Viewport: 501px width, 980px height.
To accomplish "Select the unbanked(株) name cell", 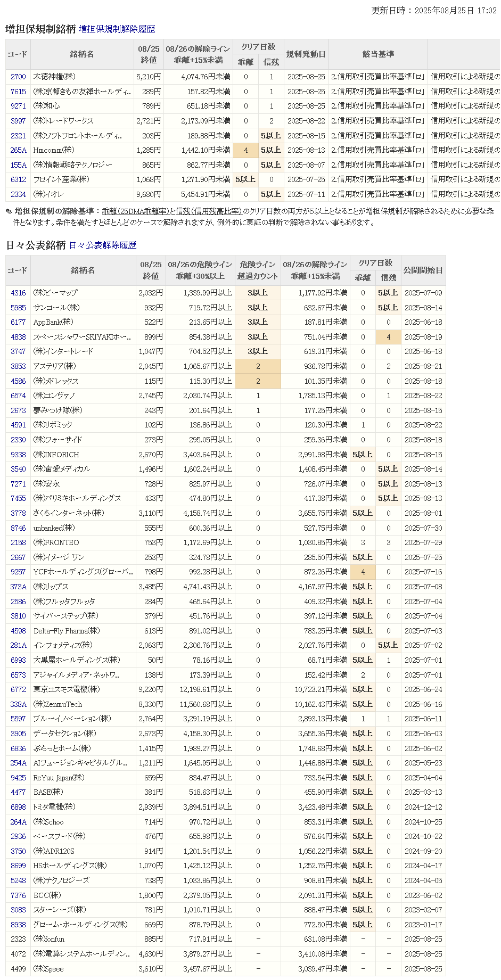I will point(83,528).
